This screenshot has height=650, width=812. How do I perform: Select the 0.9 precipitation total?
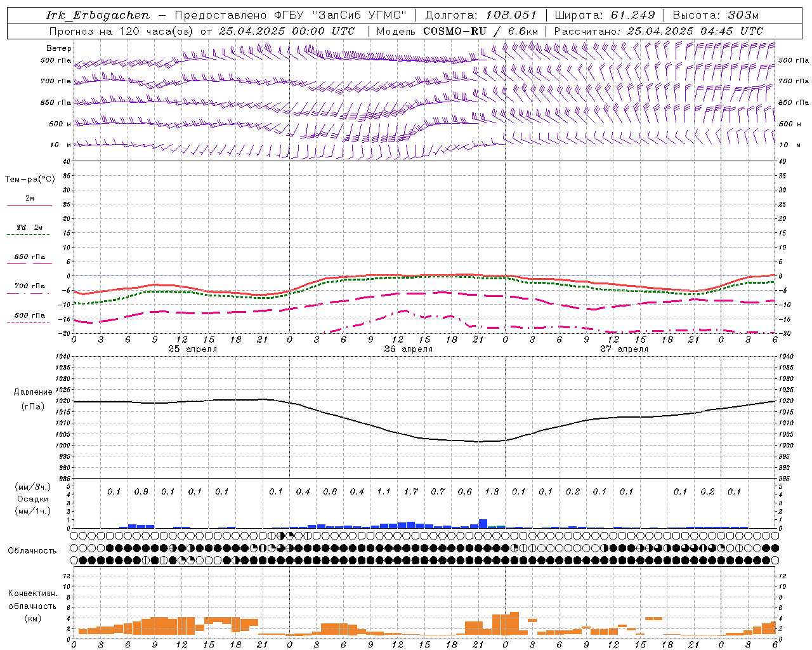(x=141, y=492)
